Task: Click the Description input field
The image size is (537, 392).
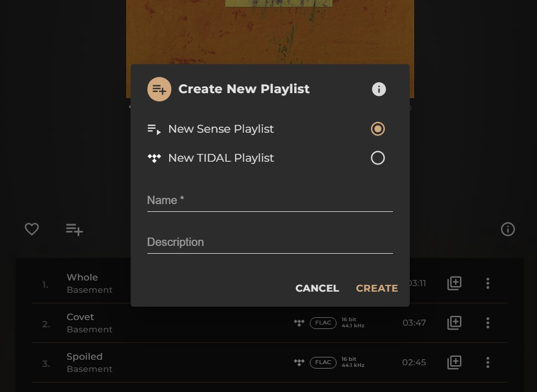Action: click(270, 243)
